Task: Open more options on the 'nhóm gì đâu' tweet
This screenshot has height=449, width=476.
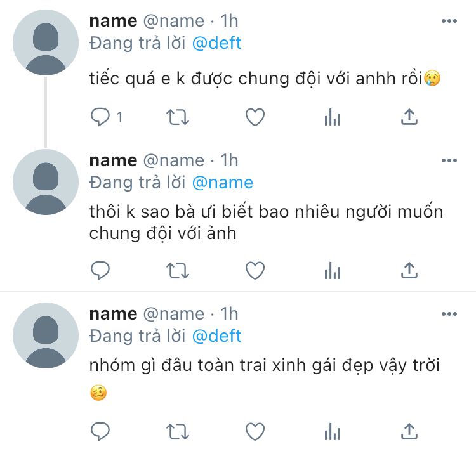Action: [449, 314]
